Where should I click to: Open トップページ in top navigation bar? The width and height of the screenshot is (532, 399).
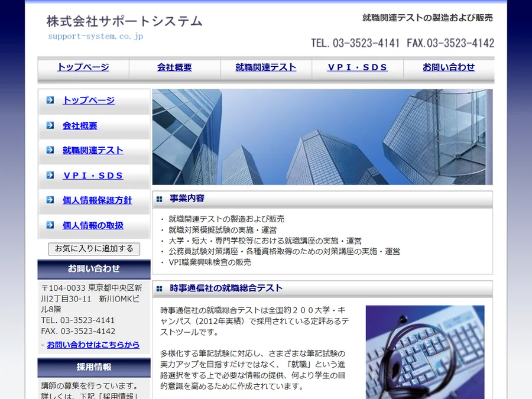coord(83,67)
